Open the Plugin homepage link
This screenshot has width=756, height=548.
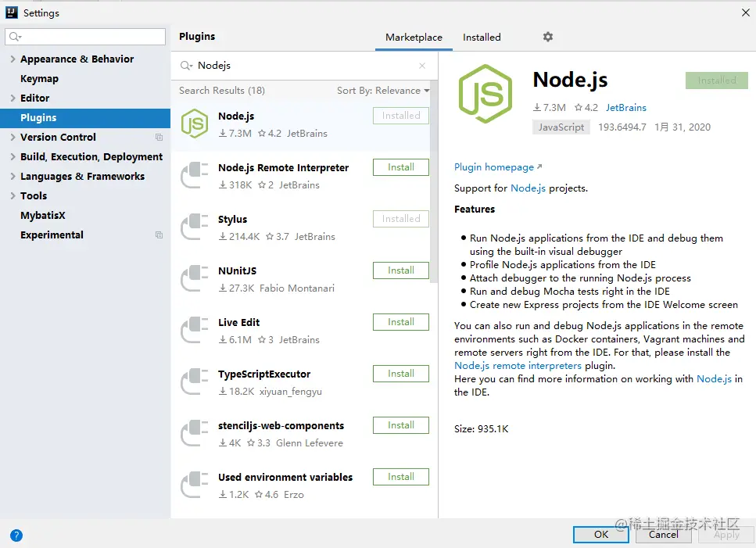tap(498, 167)
